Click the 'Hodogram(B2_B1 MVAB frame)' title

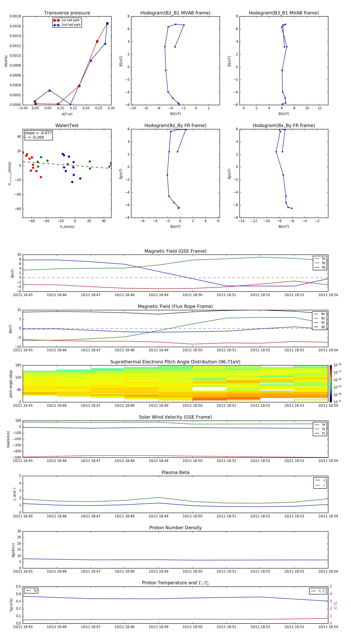[175, 13]
